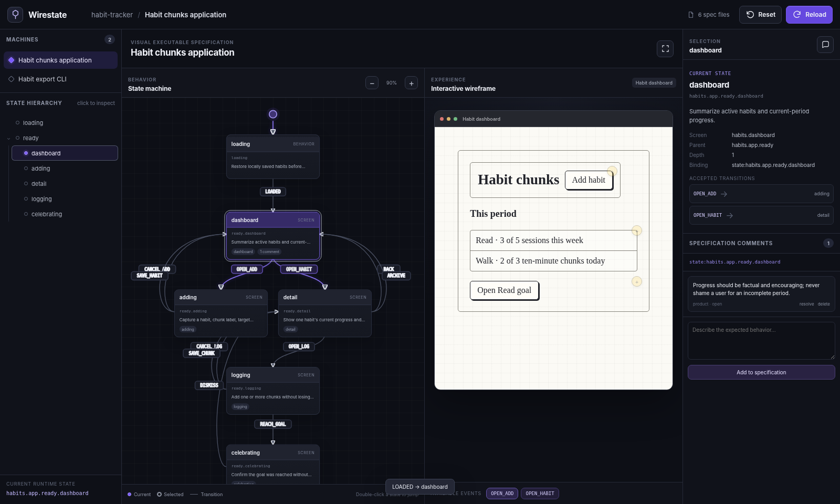
Task: Click annotation marker beside Open Read goal
Action: [637, 282]
